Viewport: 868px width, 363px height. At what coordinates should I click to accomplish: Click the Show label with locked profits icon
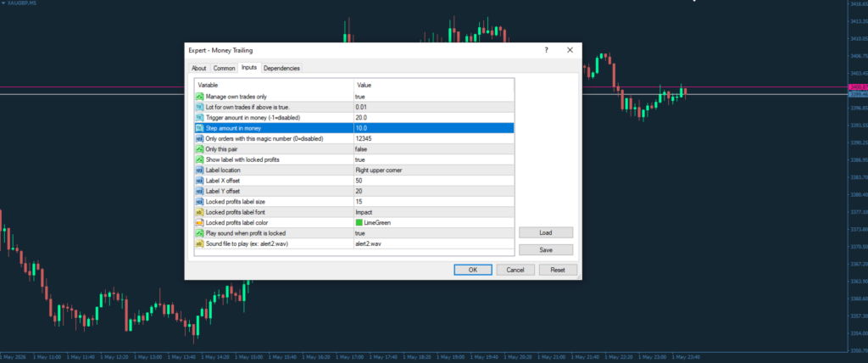click(199, 159)
